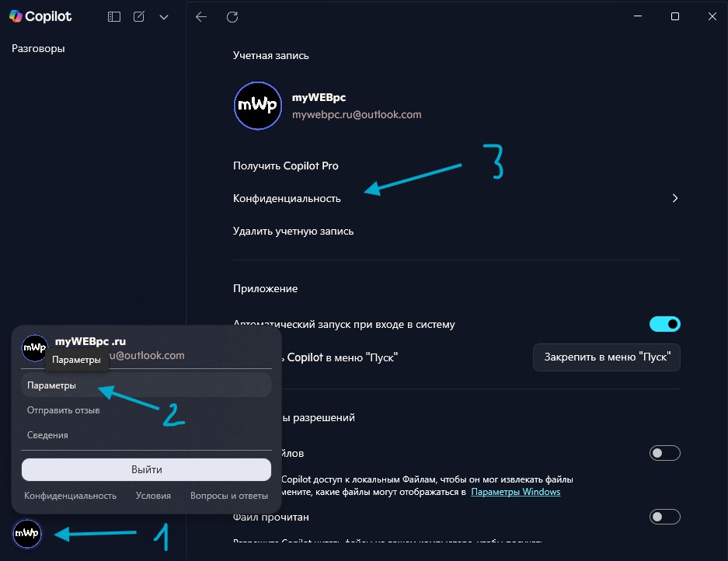728x561 pixels.
Task: Open the Параметры Windows link
Action: tap(515, 492)
